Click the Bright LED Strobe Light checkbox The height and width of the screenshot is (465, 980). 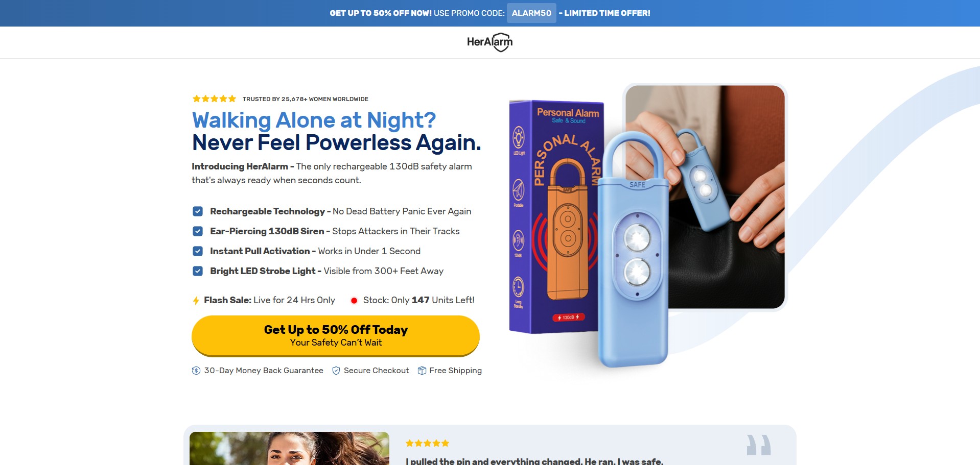(x=198, y=271)
